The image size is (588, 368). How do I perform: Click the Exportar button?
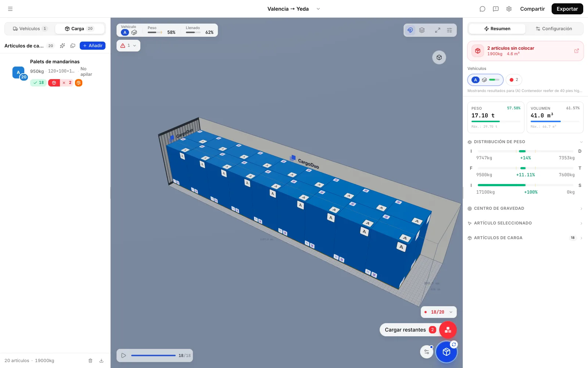(x=567, y=9)
